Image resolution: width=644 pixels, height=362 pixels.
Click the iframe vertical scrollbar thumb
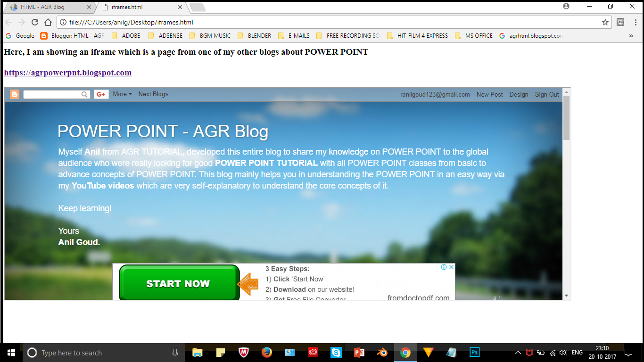(567, 118)
